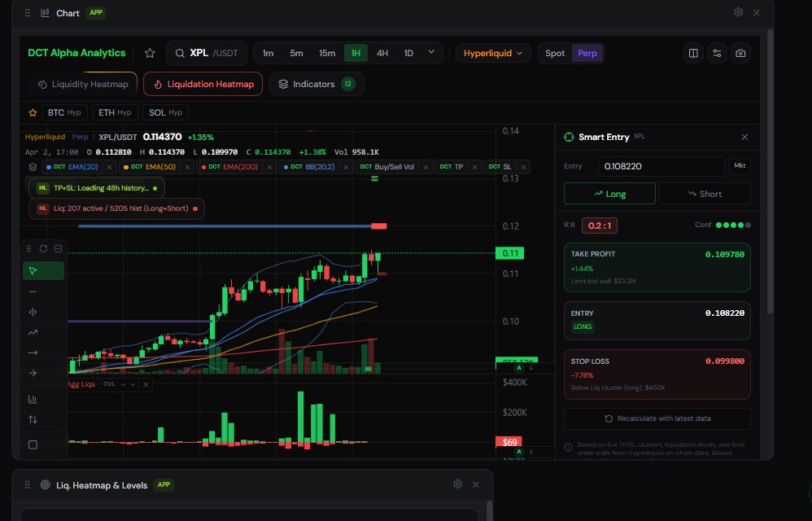
Task: Remove the DCT Buy/Sell Vol indicator
Action: tap(426, 167)
